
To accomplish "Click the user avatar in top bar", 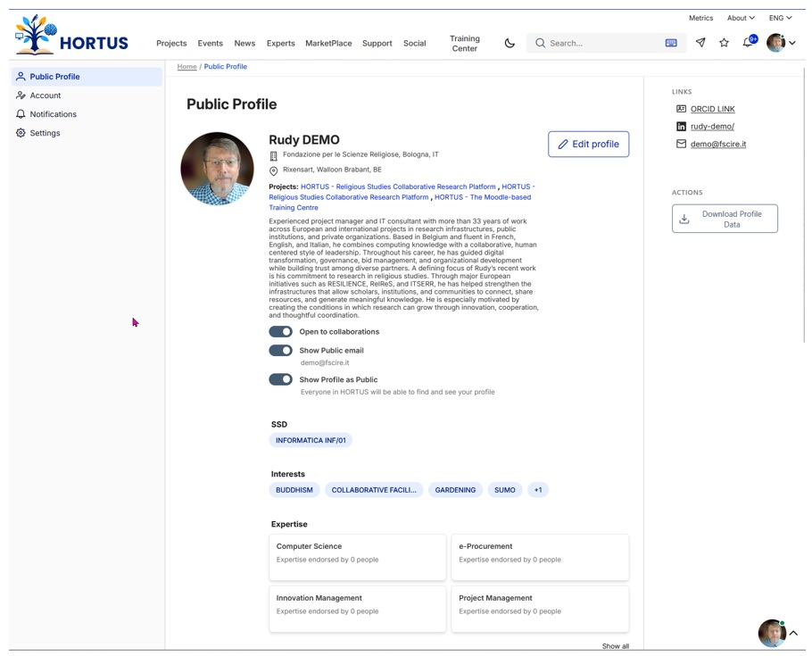I will click(775, 43).
